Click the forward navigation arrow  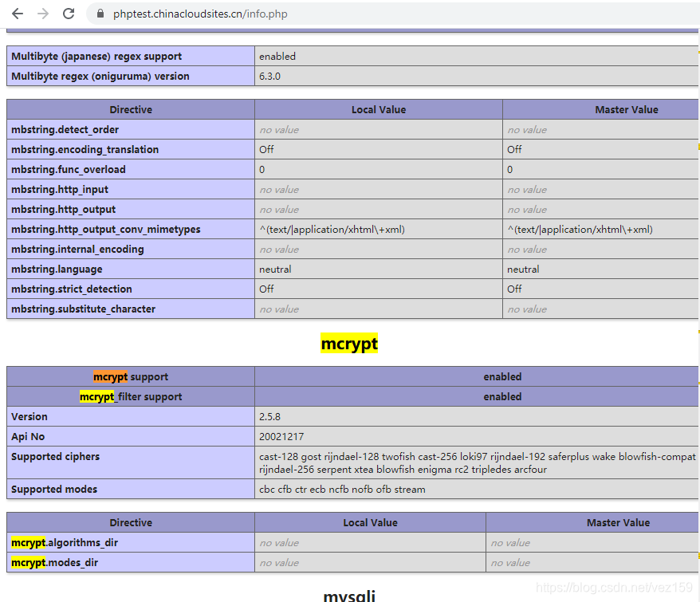(x=42, y=14)
